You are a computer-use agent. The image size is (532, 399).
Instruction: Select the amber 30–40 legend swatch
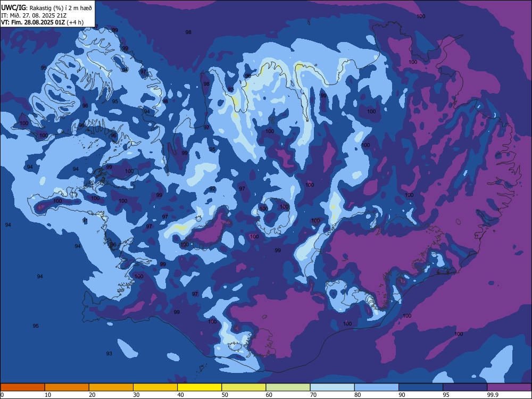point(155,387)
